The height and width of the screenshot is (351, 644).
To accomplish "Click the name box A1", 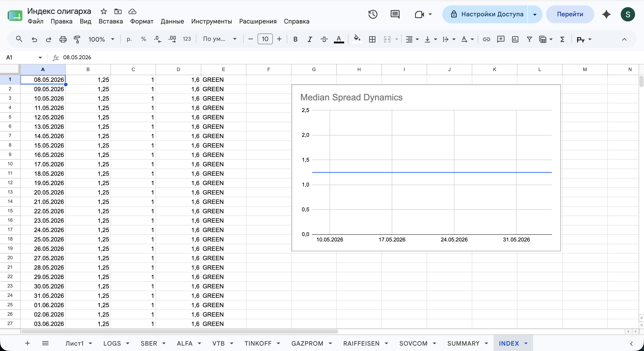I will pos(24,57).
